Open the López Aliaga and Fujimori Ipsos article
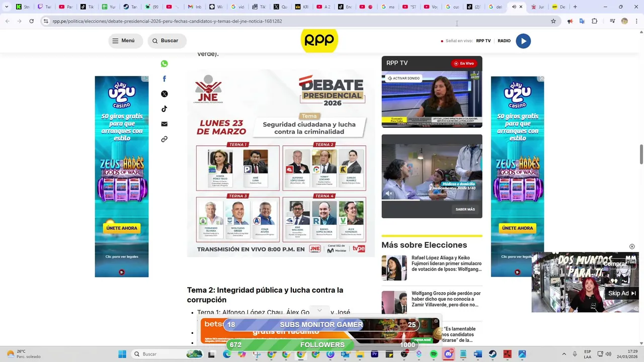The image size is (644, 362). pyautogui.click(x=446, y=263)
